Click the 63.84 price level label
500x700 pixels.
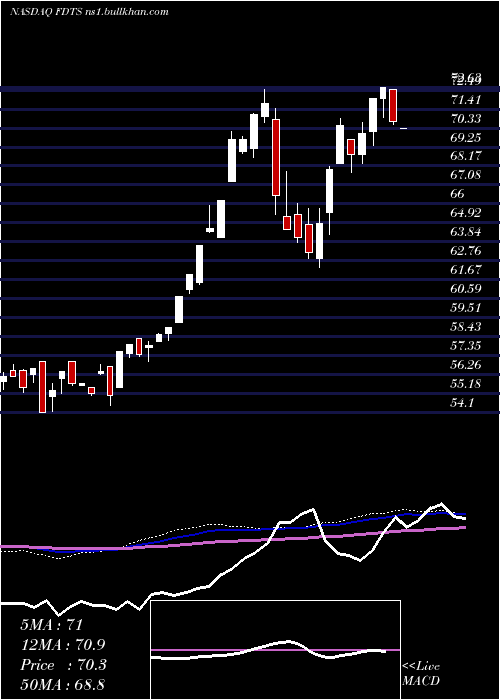[466, 232]
